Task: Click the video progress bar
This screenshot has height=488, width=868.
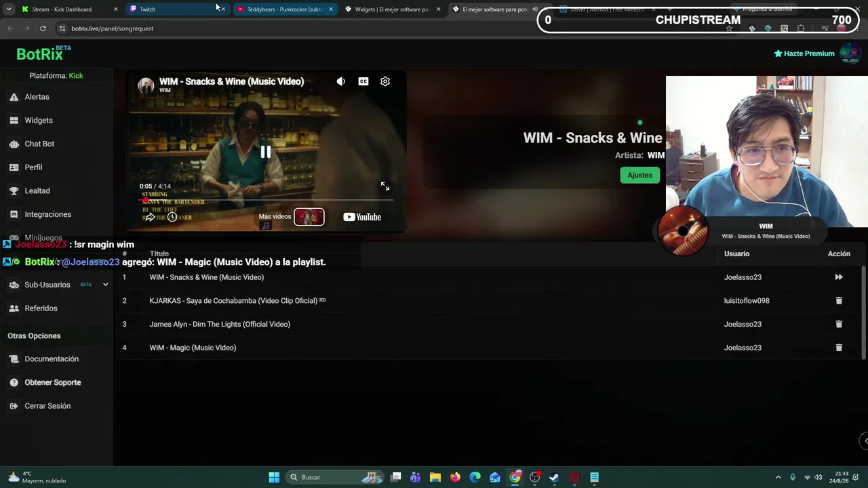Action: [266, 200]
